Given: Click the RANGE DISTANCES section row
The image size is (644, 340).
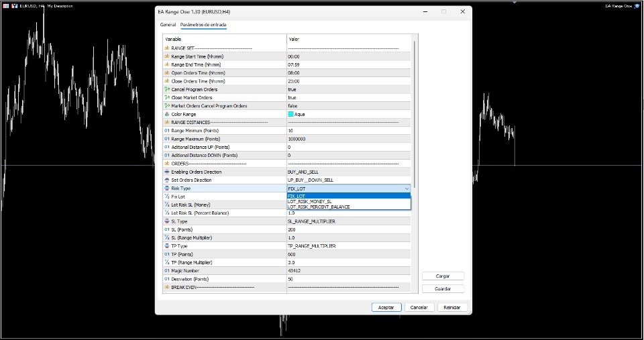Looking at the screenshot, I should point(286,122).
